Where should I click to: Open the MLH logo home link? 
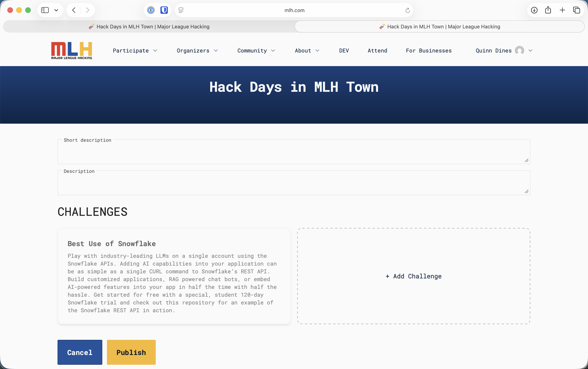click(x=72, y=51)
